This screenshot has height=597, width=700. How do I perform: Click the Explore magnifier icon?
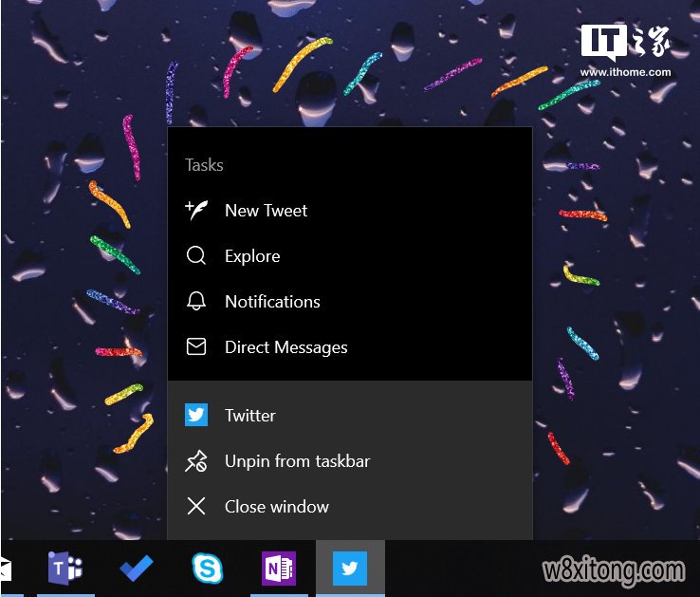point(196,256)
